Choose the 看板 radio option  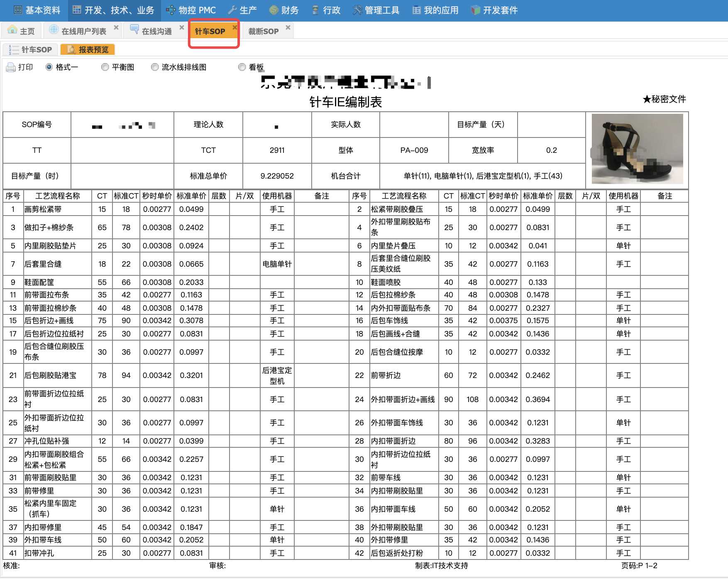pyautogui.click(x=242, y=67)
